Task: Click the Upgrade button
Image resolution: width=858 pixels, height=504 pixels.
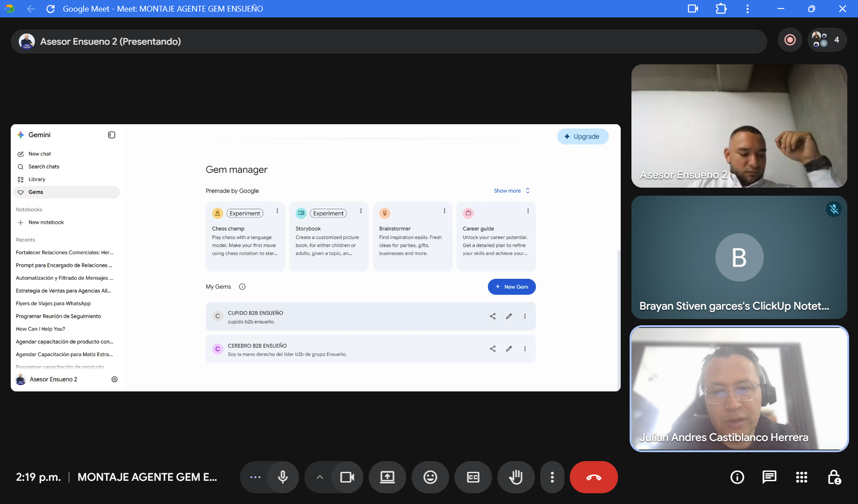Action: pos(583,137)
